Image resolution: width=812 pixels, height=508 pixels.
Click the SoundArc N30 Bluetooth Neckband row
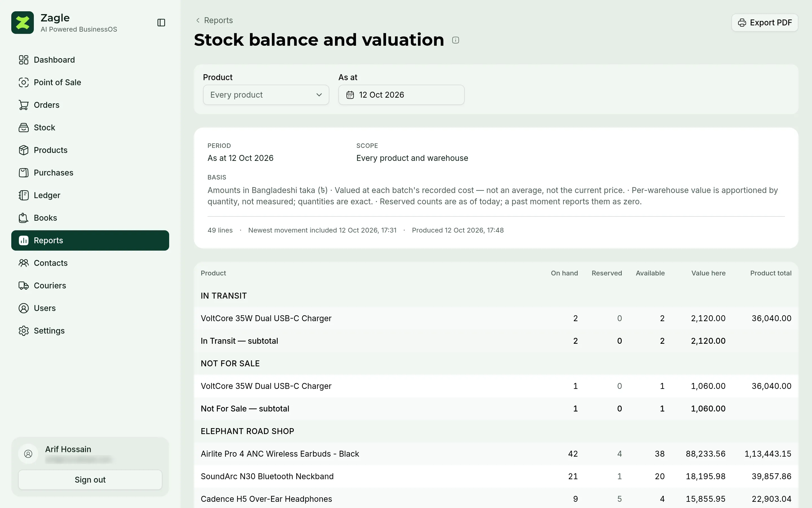click(496, 476)
